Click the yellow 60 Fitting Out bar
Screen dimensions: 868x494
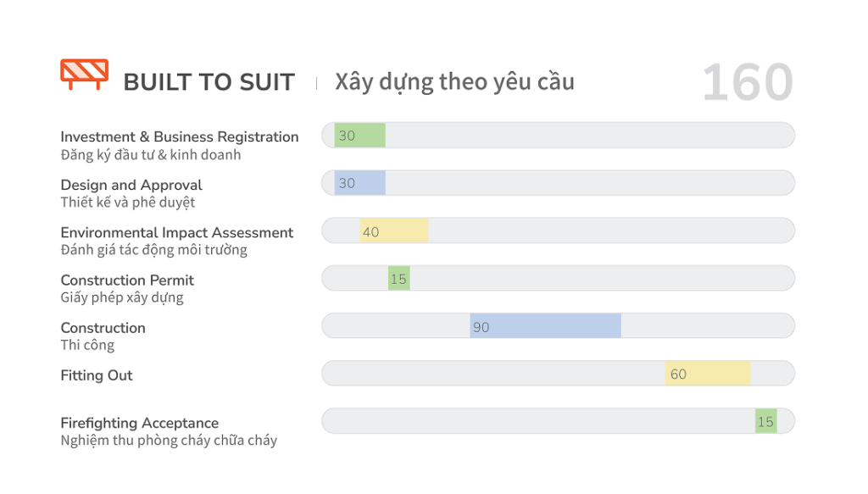[707, 374]
